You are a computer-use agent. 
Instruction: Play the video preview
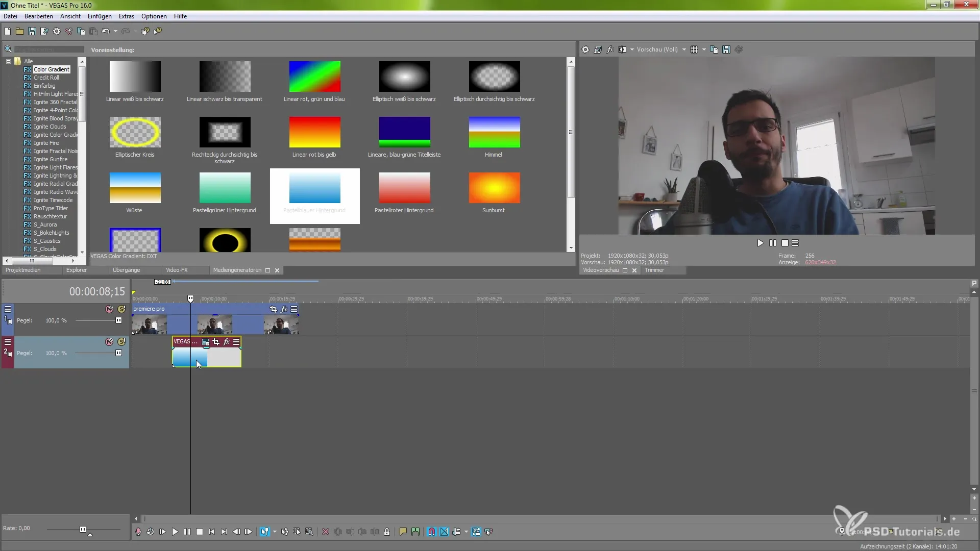(760, 243)
